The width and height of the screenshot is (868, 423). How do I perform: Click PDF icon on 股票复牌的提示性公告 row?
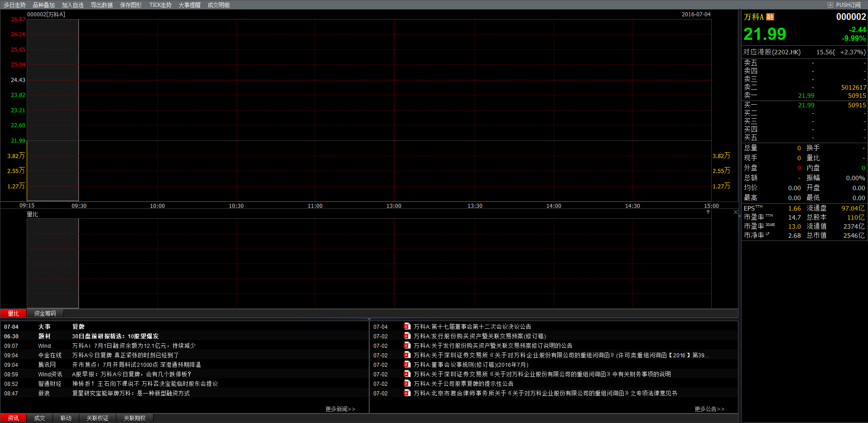406,384
